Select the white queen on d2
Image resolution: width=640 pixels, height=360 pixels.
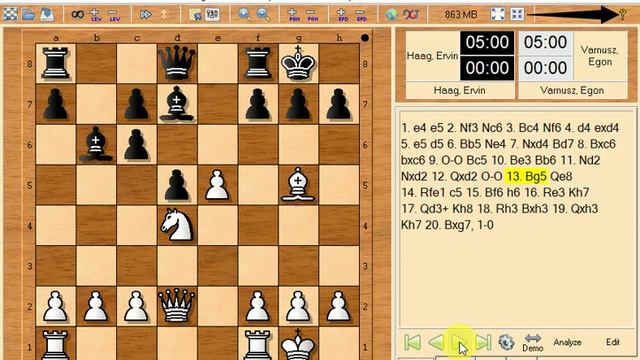coord(177,306)
